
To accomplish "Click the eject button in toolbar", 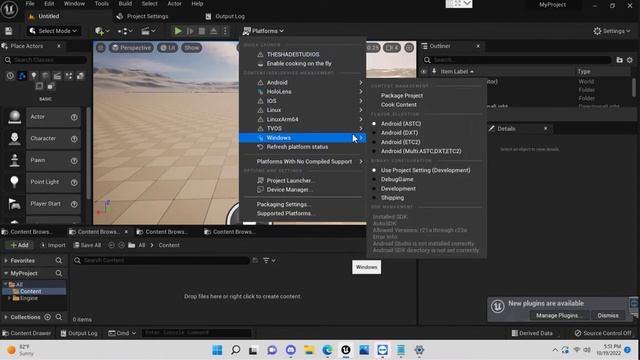I will [x=213, y=31].
